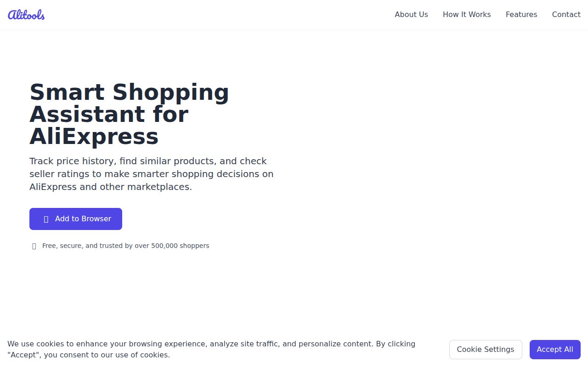
Task: Click the "Track price history" description line
Action: coord(148,161)
